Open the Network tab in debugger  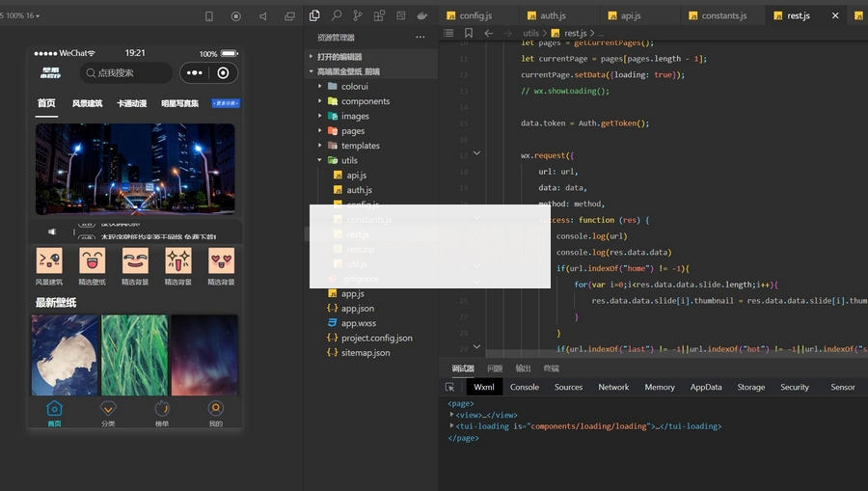click(613, 387)
